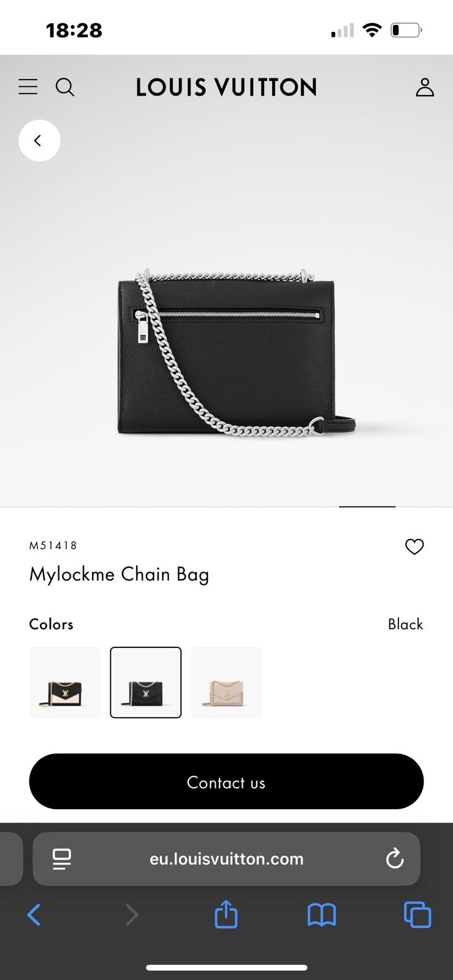
Task: Tap the eu.louisvuitton.com address field
Action: (x=226, y=859)
